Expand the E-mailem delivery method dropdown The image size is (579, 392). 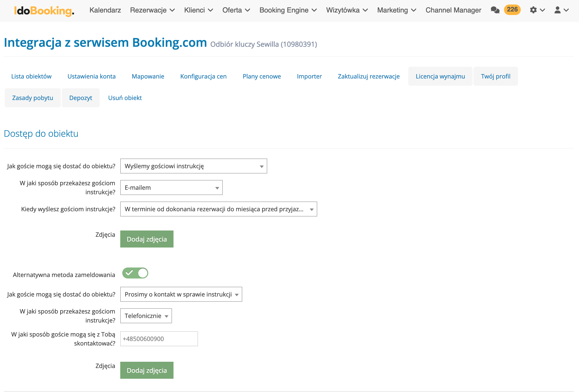coord(171,187)
